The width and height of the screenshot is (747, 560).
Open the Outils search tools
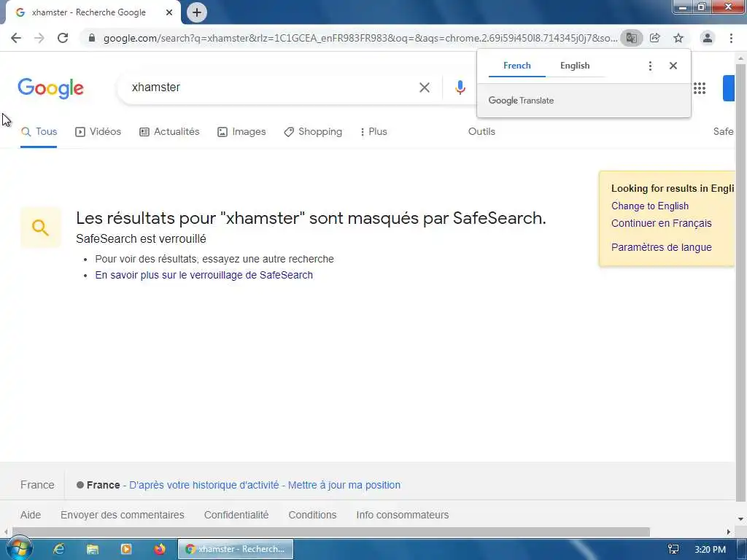481,132
